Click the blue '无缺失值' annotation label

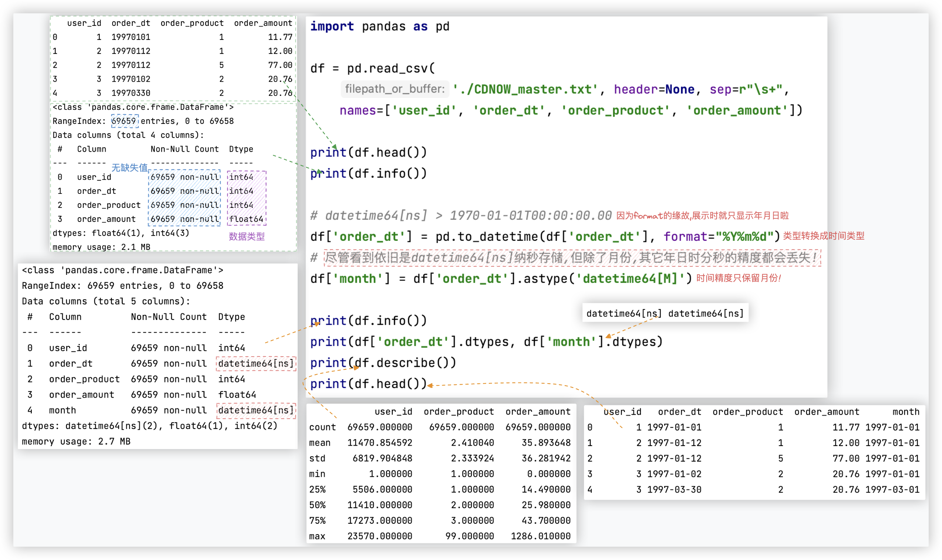tap(129, 168)
